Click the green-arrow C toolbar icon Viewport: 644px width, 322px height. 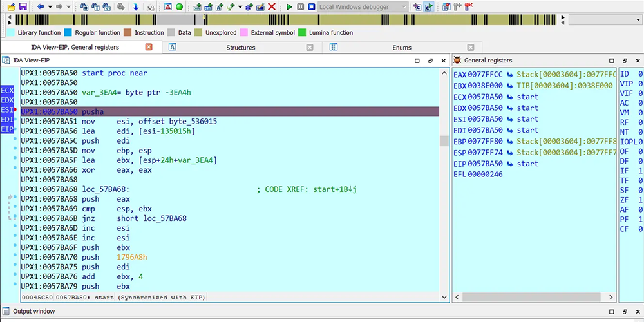[x=429, y=7]
